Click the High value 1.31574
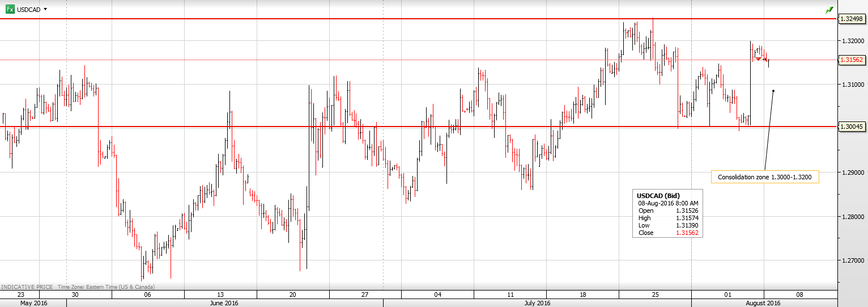Screen dimensions: 868x307 click(x=687, y=218)
